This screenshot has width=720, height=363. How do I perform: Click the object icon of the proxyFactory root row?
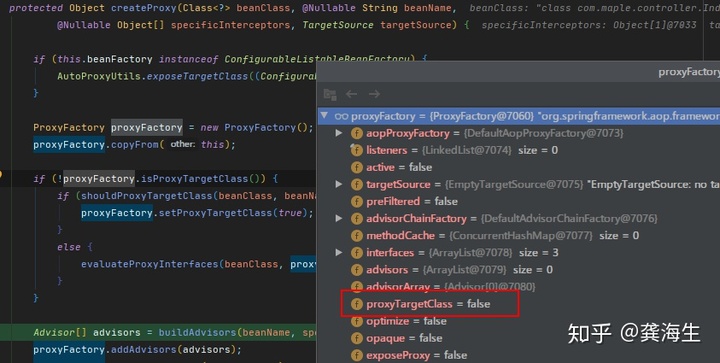pyautogui.click(x=341, y=116)
